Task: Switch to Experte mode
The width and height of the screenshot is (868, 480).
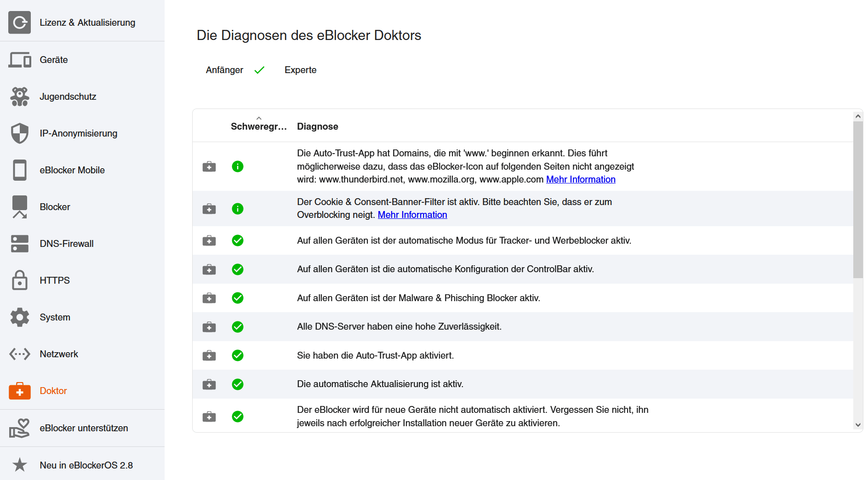Action: pos(300,70)
